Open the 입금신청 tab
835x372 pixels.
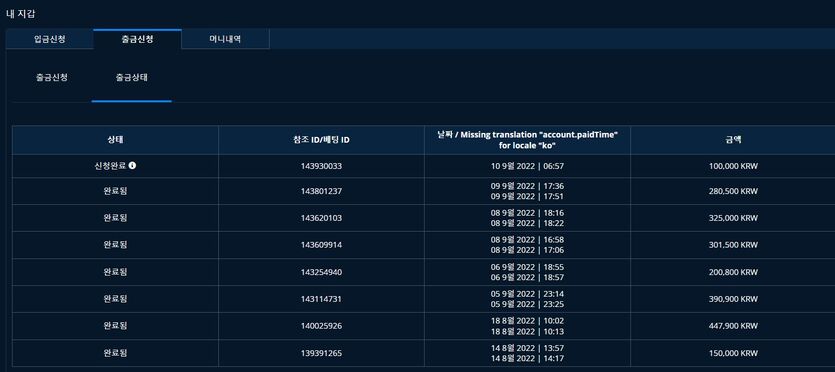pos(50,39)
